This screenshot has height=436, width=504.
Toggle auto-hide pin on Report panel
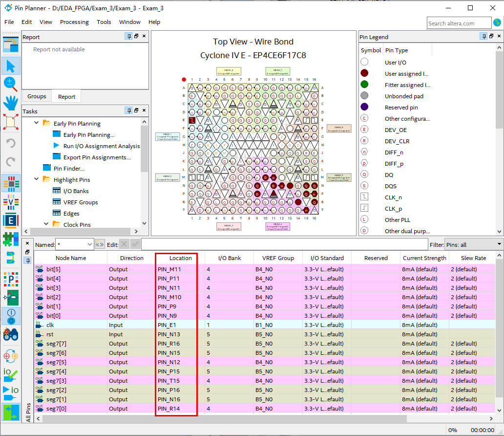tap(128, 36)
